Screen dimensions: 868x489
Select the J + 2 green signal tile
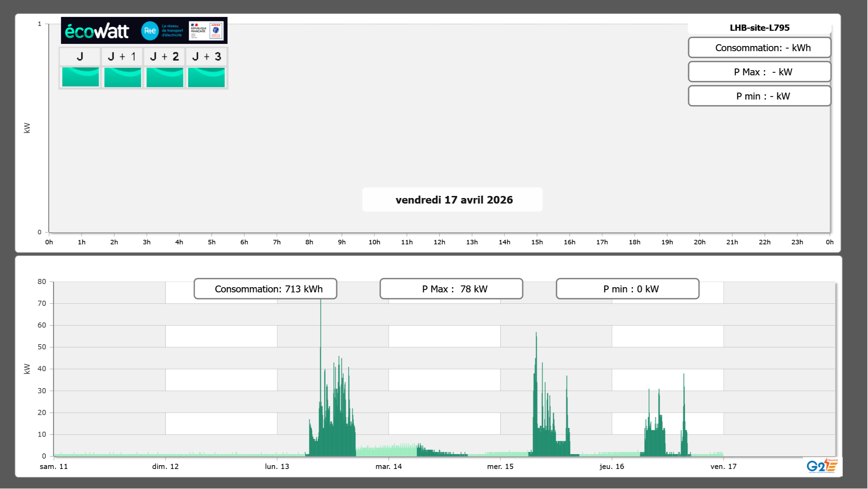coord(165,77)
